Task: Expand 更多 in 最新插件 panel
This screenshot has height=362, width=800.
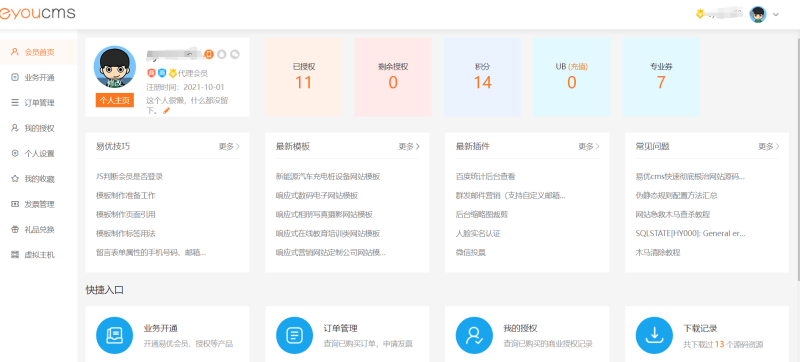Action: tap(589, 146)
